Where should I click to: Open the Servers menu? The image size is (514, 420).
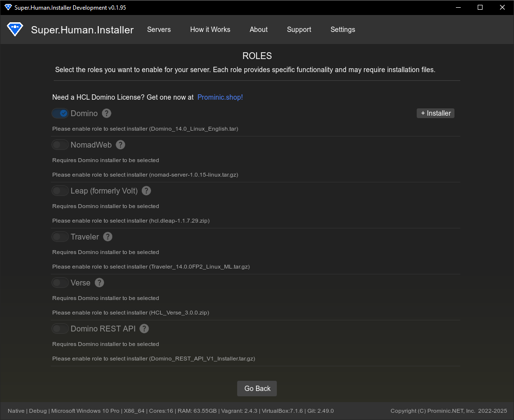(x=159, y=30)
